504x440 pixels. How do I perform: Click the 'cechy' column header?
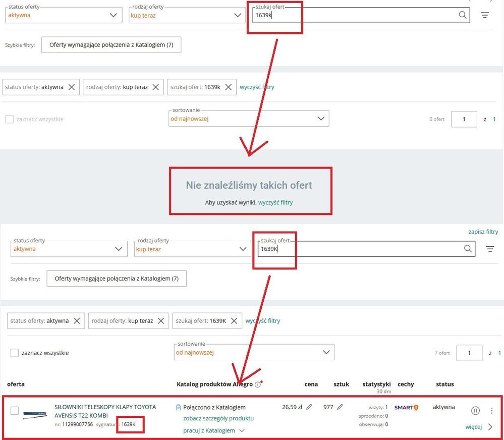406,384
